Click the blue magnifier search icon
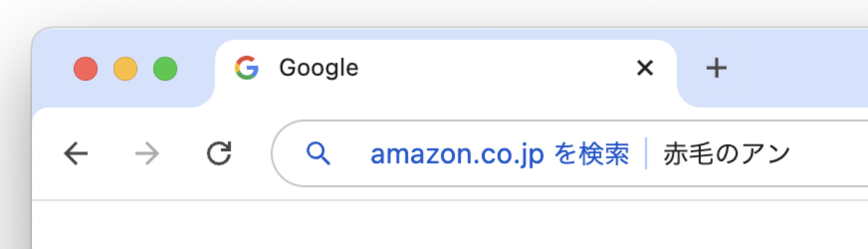The width and height of the screenshot is (868, 249). (x=318, y=154)
